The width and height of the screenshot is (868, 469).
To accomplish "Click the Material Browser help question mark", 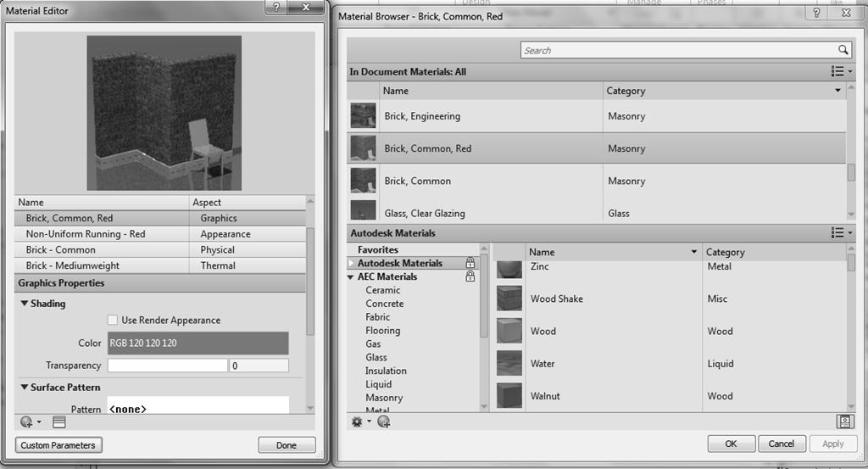I will click(x=816, y=13).
